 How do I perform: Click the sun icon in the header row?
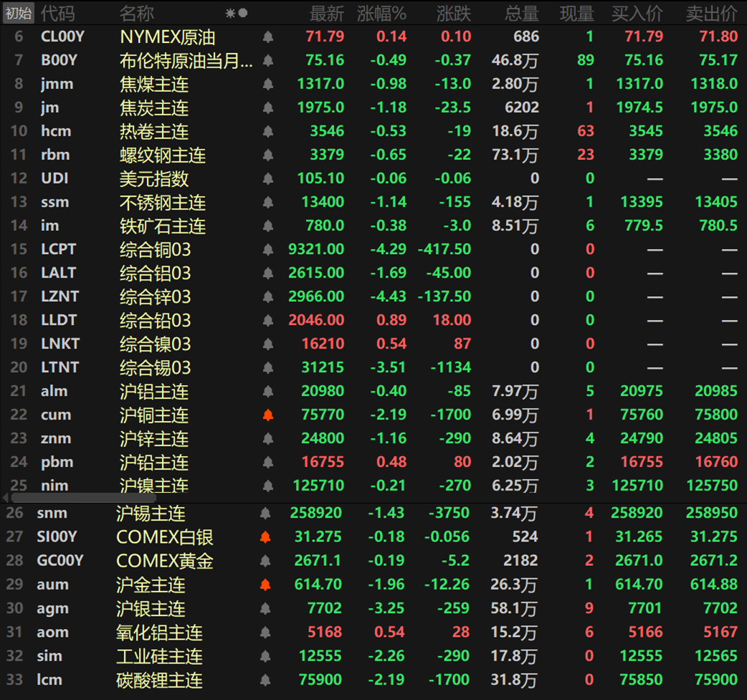(x=230, y=13)
